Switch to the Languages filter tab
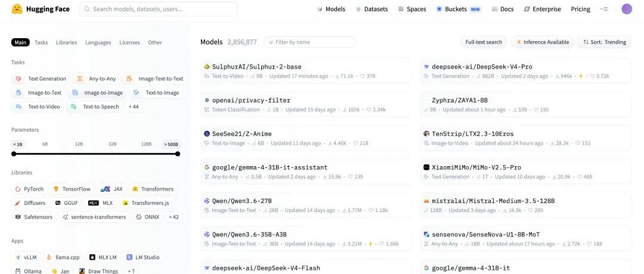The height and width of the screenshot is (274, 644). pos(98,42)
